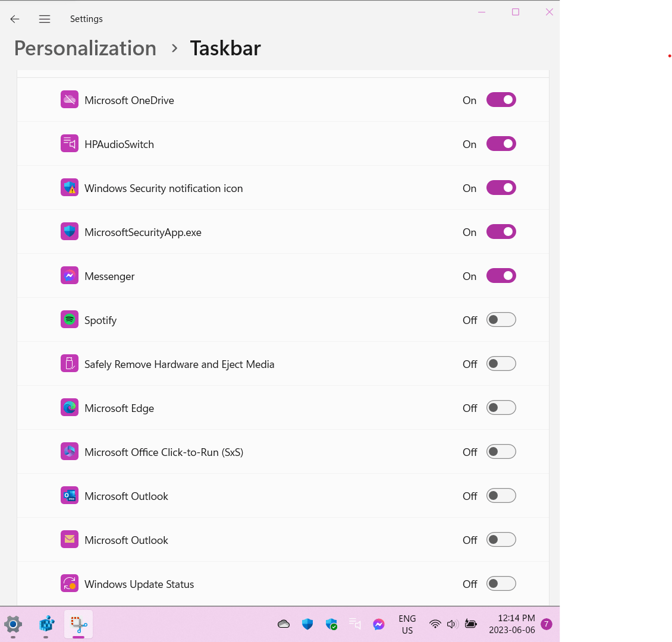The image size is (672, 642).
Task: Click the Office Click-to-Run icon
Action: click(x=70, y=451)
